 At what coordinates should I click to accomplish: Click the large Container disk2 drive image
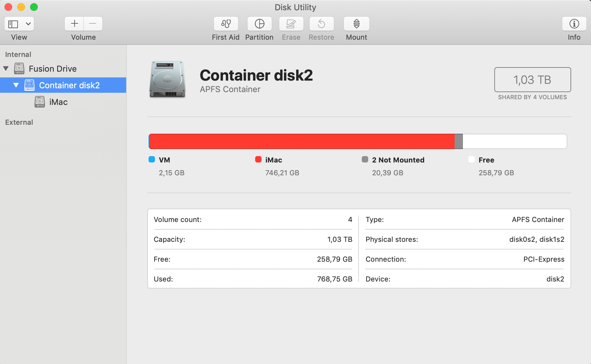167,79
